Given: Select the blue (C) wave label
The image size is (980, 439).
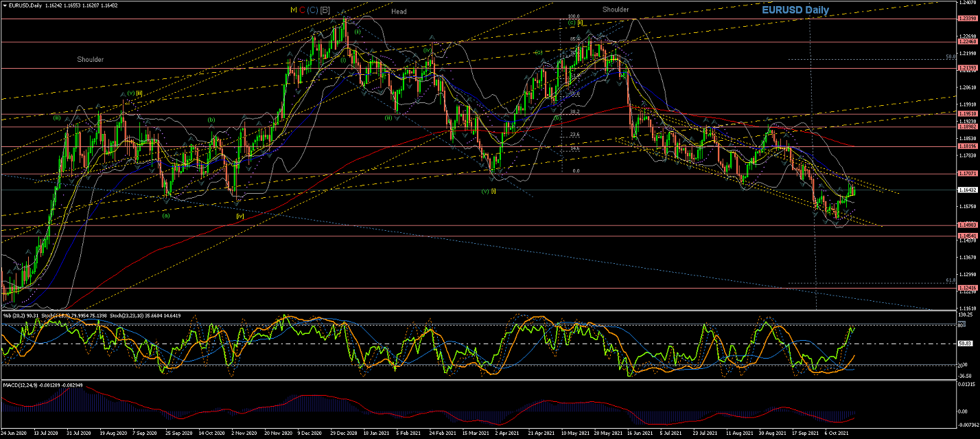Looking at the screenshot, I should (x=312, y=10).
